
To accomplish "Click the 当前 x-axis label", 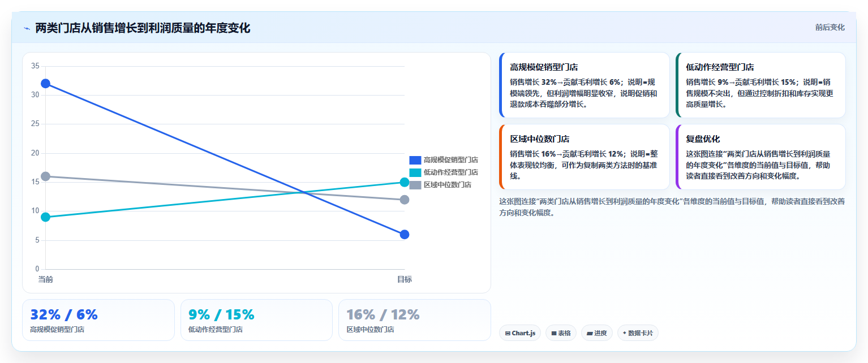I will coord(46,279).
